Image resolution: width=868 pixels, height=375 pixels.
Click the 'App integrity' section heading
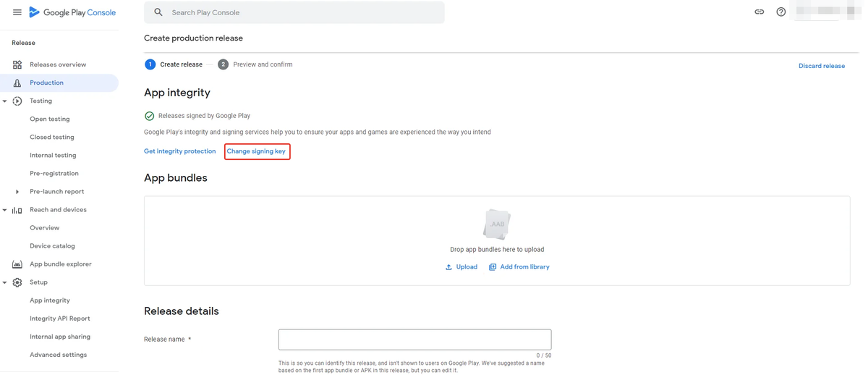177,93
